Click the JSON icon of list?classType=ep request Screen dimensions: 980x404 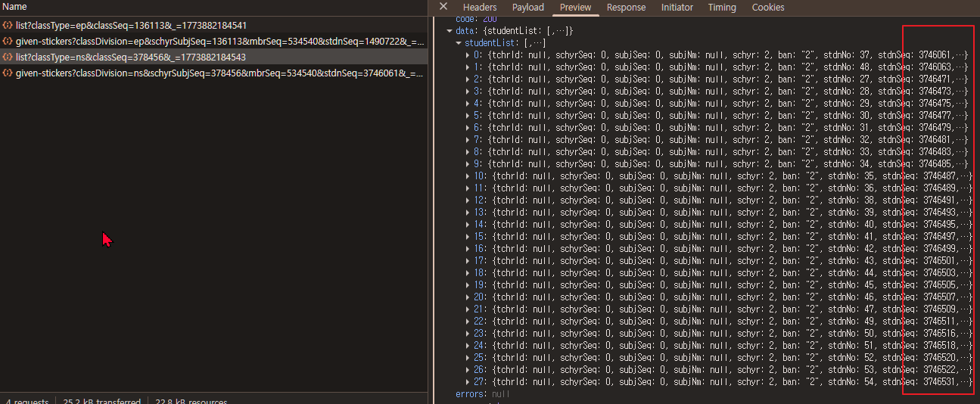tap(8, 26)
